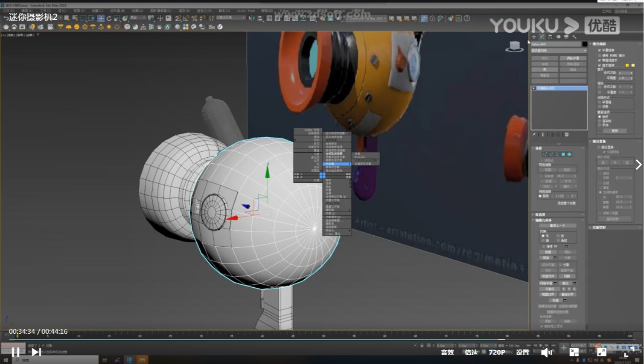Expand the Editable Poly stack entry arrow
The image size is (644, 364).
click(533, 88)
